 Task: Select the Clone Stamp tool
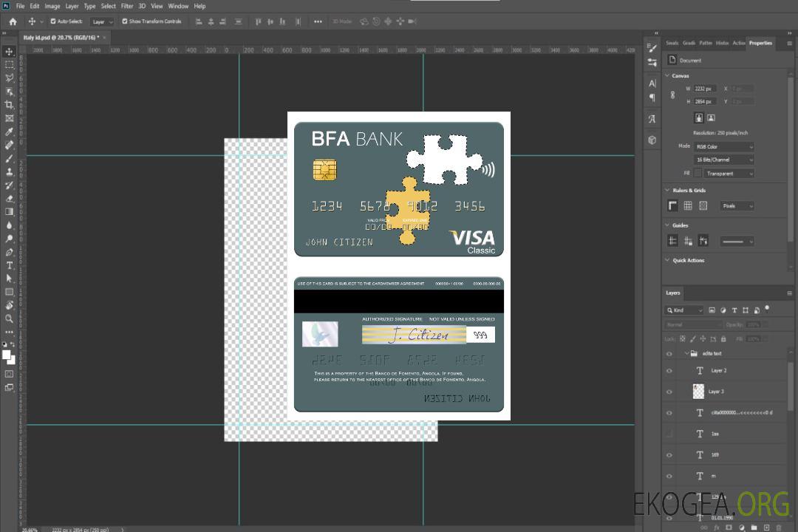(x=9, y=171)
